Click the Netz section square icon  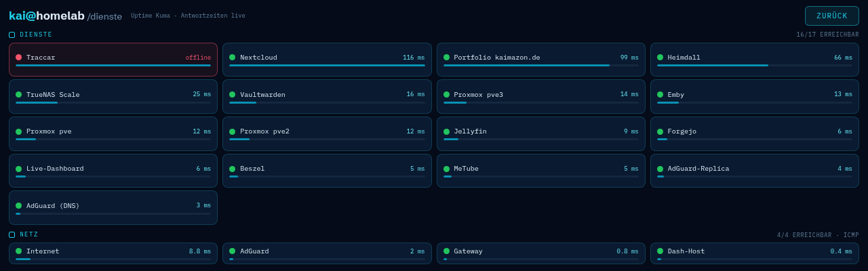click(x=12, y=234)
